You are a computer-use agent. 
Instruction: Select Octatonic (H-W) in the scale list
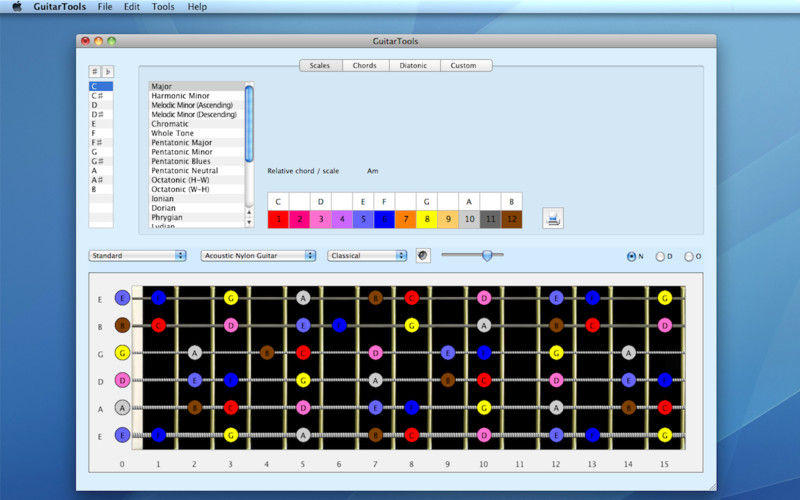coord(197,180)
